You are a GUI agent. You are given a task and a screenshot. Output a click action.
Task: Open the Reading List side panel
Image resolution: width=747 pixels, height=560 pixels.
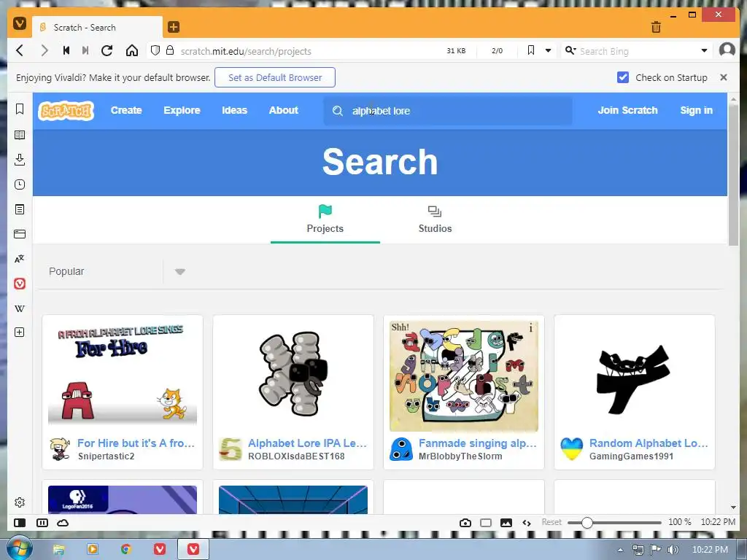click(x=20, y=135)
